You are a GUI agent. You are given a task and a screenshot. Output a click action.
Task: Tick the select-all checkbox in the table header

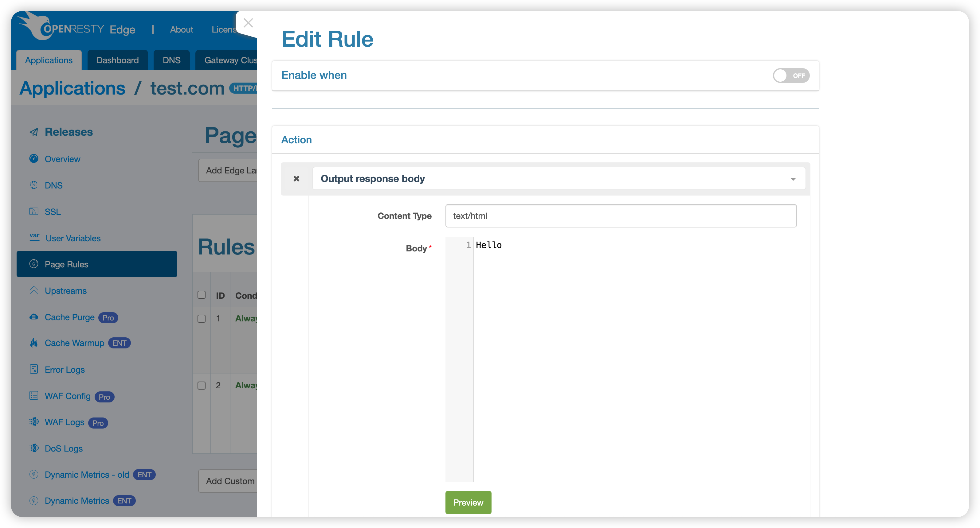click(202, 295)
